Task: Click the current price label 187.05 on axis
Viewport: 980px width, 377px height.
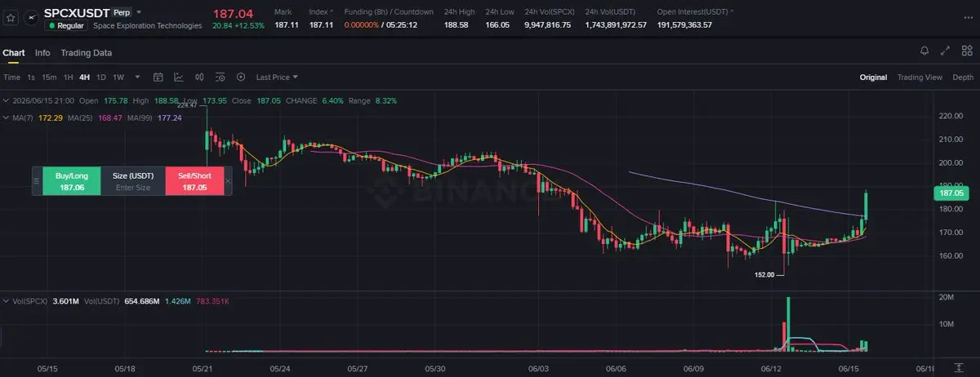Action: [x=950, y=193]
